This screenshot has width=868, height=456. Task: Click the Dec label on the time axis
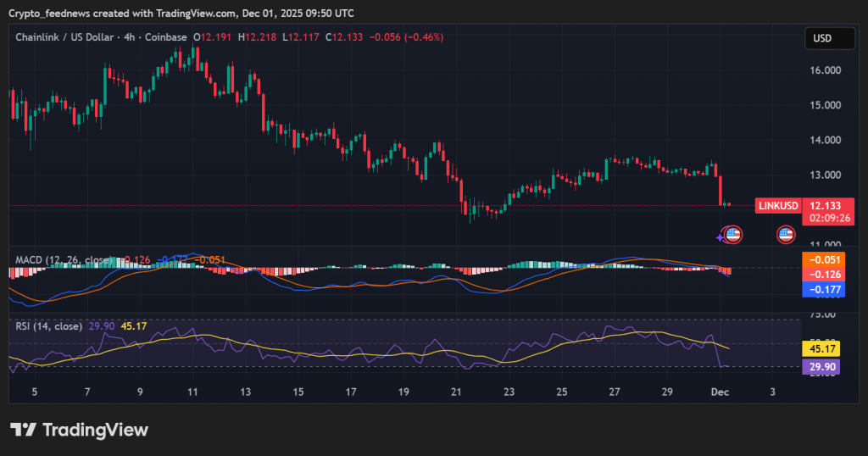pos(720,392)
